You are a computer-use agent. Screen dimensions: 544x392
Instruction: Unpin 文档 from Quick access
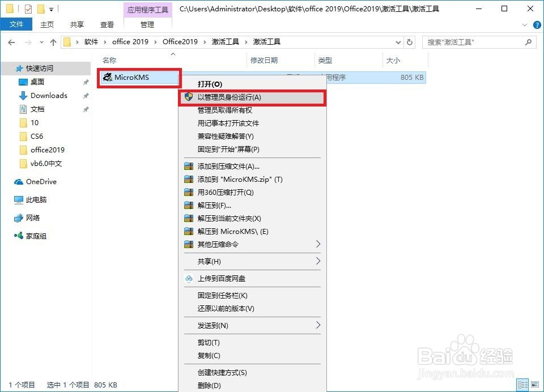[x=84, y=109]
